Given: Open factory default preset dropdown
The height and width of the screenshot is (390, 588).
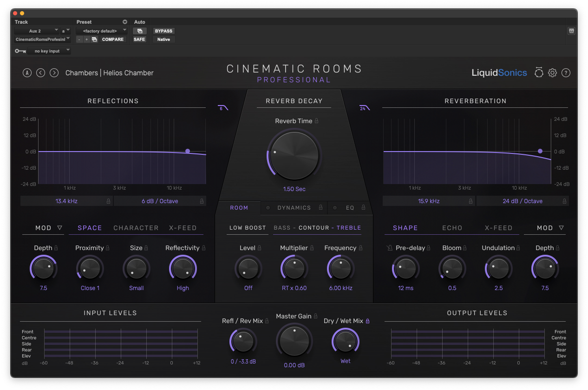Looking at the screenshot, I should [x=102, y=31].
